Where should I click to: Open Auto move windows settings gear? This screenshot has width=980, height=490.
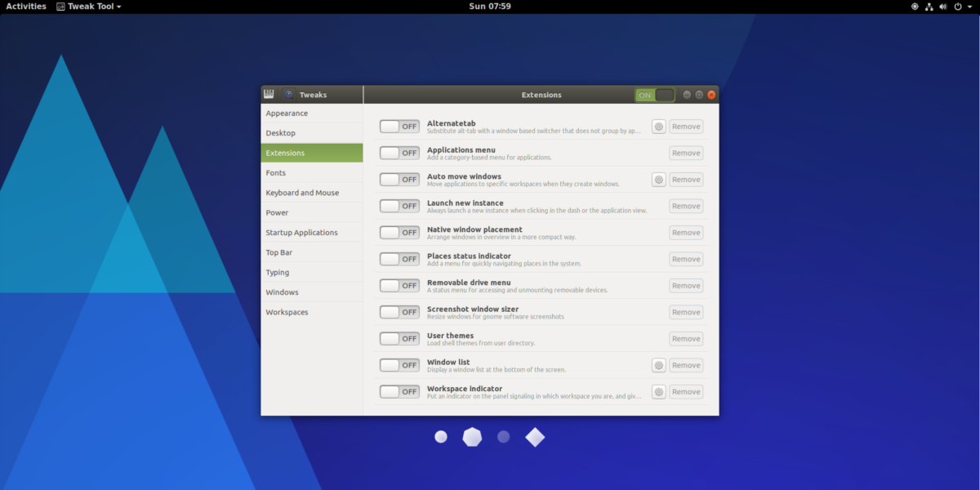coord(658,180)
